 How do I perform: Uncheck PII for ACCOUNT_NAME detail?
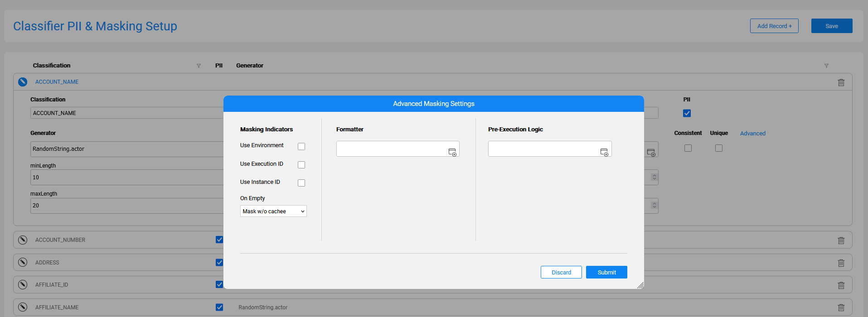coord(687,113)
